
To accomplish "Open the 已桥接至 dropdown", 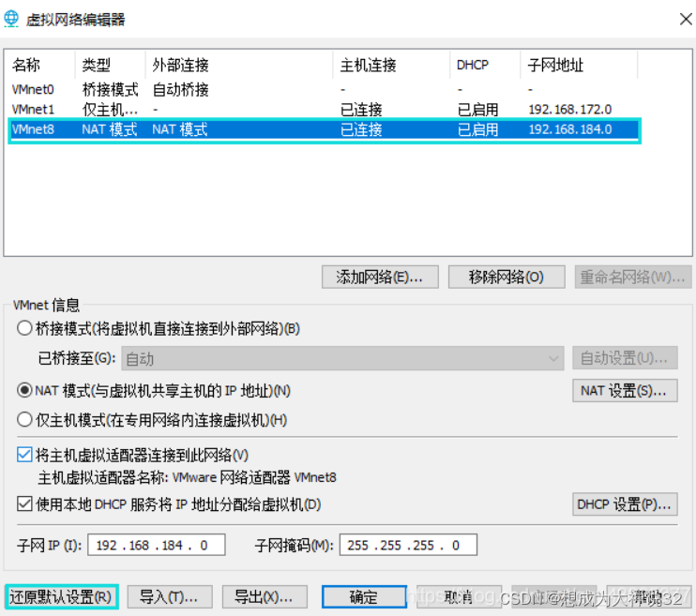I will pyautogui.click(x=342, y=358).
